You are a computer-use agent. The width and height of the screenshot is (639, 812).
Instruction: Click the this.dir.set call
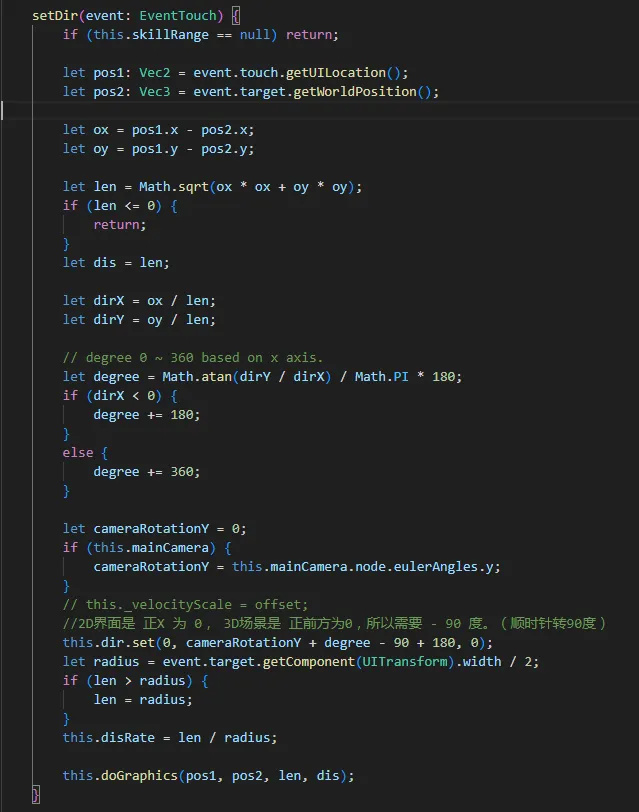point(108,643)
